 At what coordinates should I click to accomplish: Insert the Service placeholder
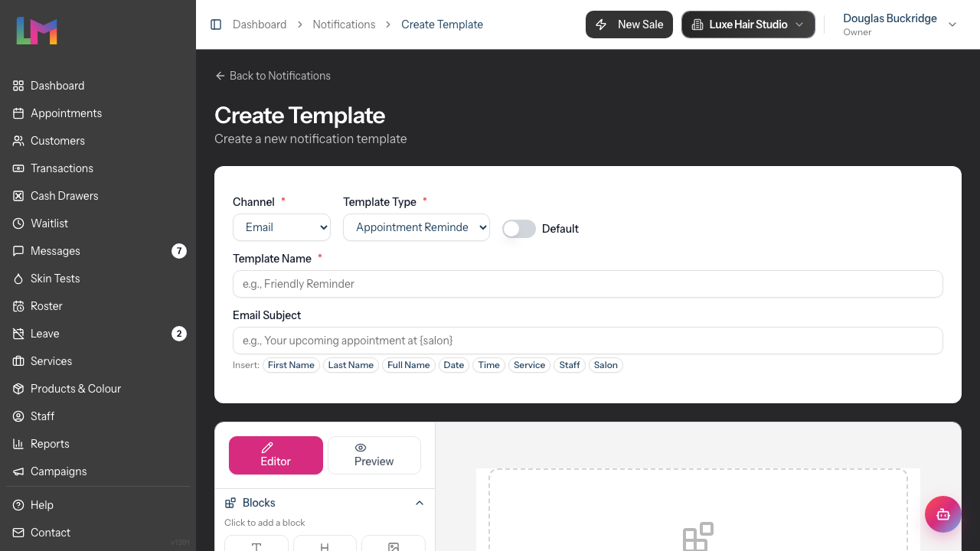tap(530, 365)
